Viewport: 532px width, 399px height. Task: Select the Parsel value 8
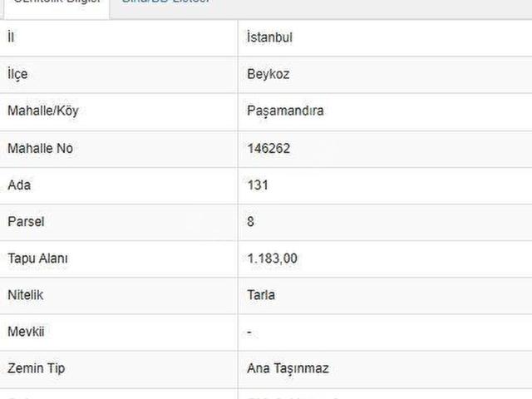[251, 221]
